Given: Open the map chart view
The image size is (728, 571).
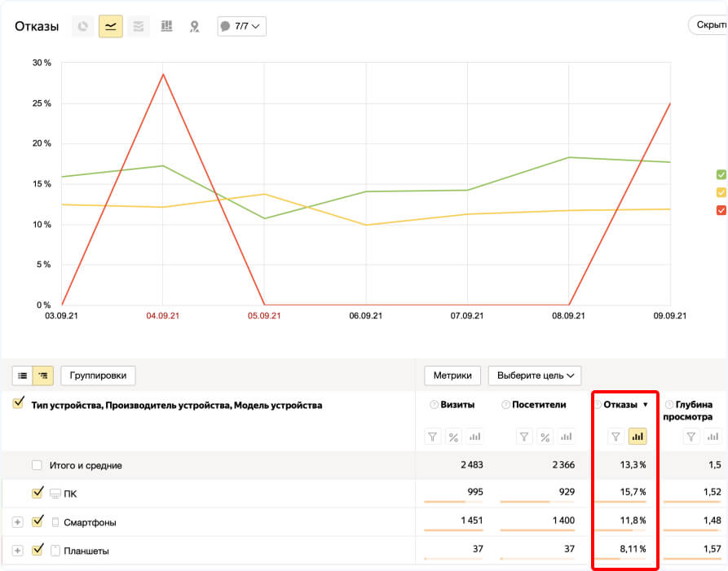Looking at the screenshot, I should [x=195, y=26].
